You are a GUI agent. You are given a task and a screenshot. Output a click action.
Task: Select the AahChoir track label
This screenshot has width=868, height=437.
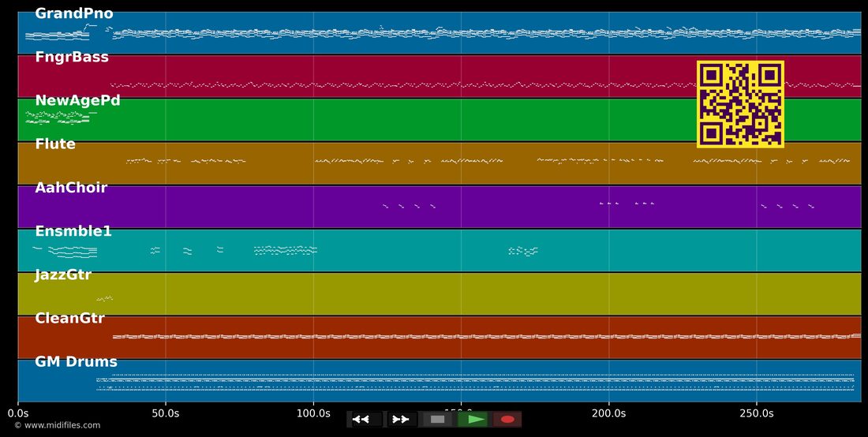click(x=71, y=188)
